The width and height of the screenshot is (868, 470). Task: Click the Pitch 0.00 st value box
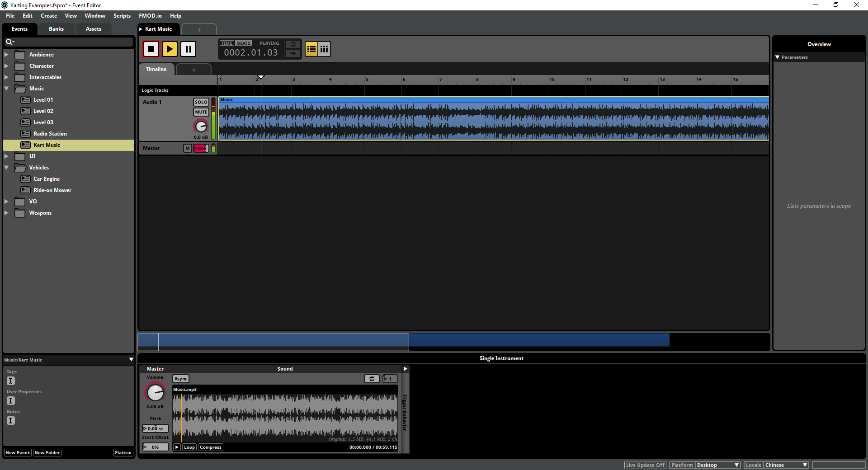[x=155, y=429]
